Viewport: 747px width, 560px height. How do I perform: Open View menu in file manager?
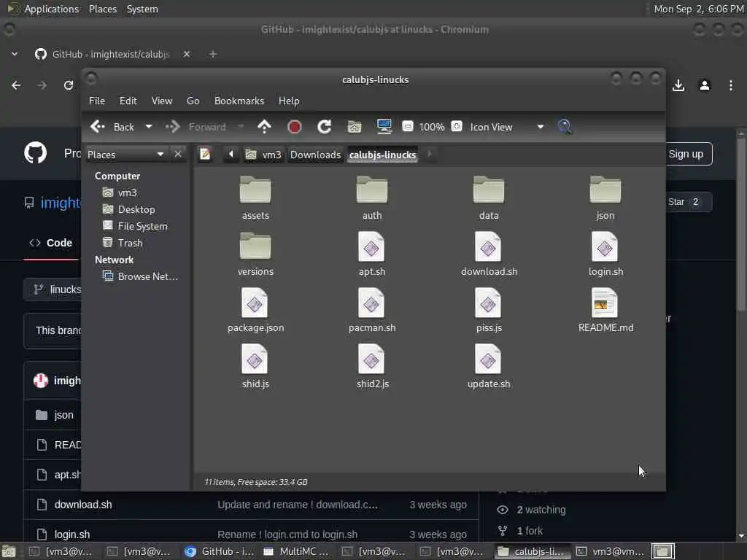pos(162,101)
